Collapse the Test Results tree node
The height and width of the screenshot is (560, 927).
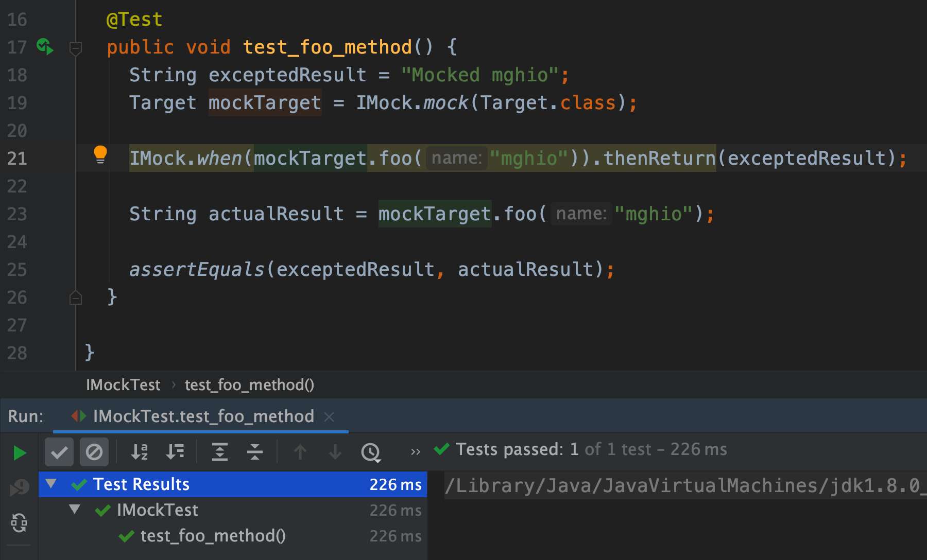tap(50, 484)
